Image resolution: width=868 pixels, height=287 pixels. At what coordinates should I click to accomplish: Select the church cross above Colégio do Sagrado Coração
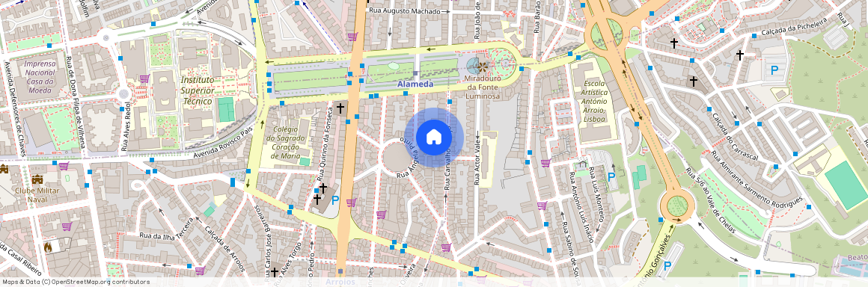coord(340,108)
